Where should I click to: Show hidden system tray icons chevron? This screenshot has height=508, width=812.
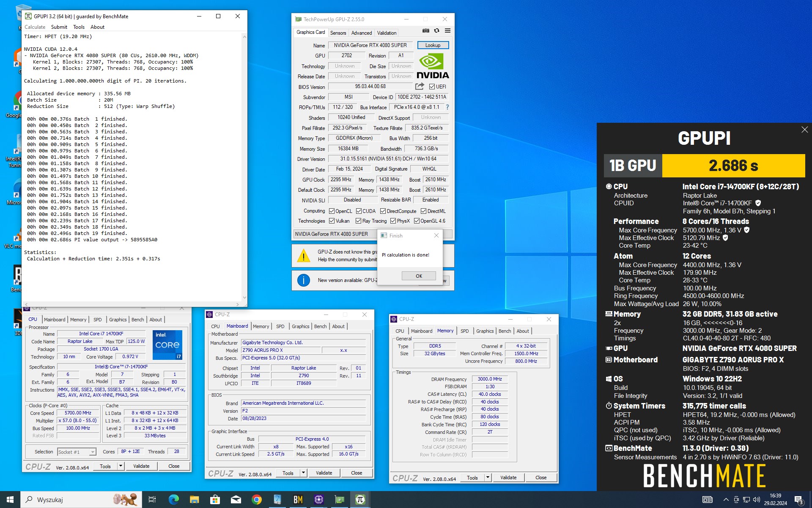tap(726, 500)
